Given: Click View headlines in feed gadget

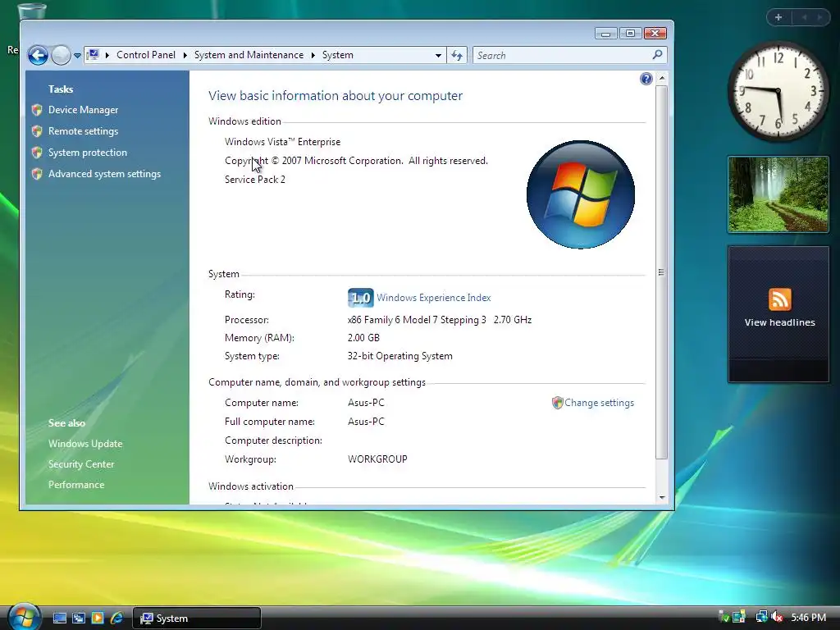Looking at the screenshot, I should click(779, 322).
